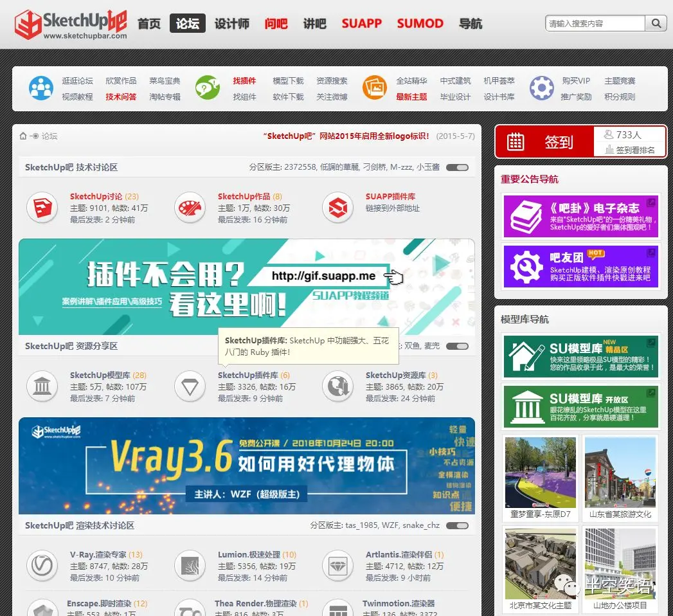Screen dimensions: 673x616
Task: Open the new logo announcement link
Action: tap(346, 136)
